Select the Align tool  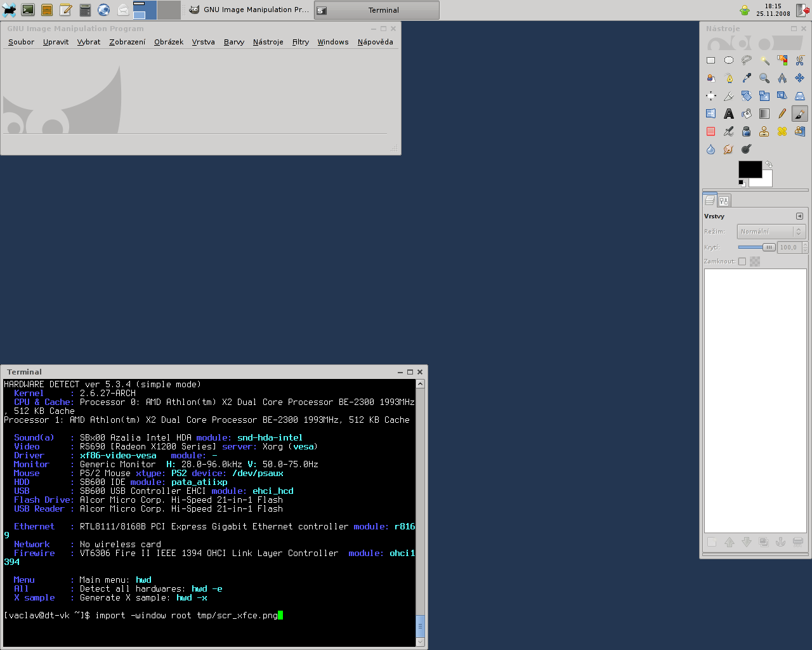point(710,96)
